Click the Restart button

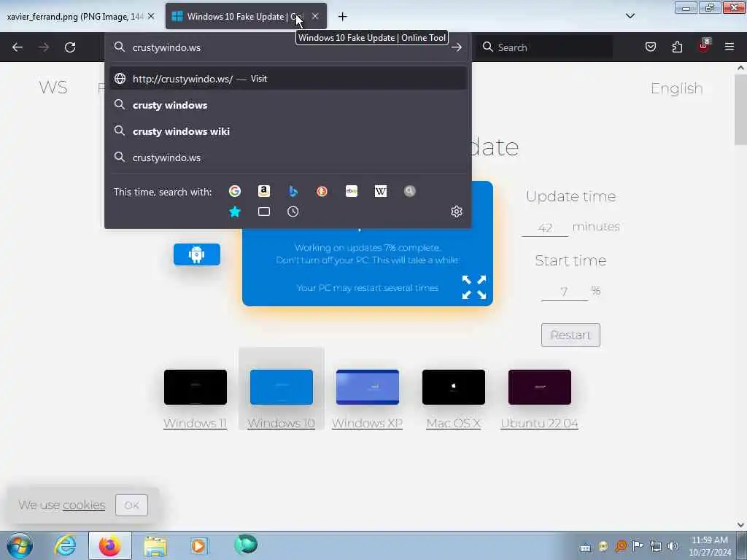pyautogui.click(x=570, y=335)
